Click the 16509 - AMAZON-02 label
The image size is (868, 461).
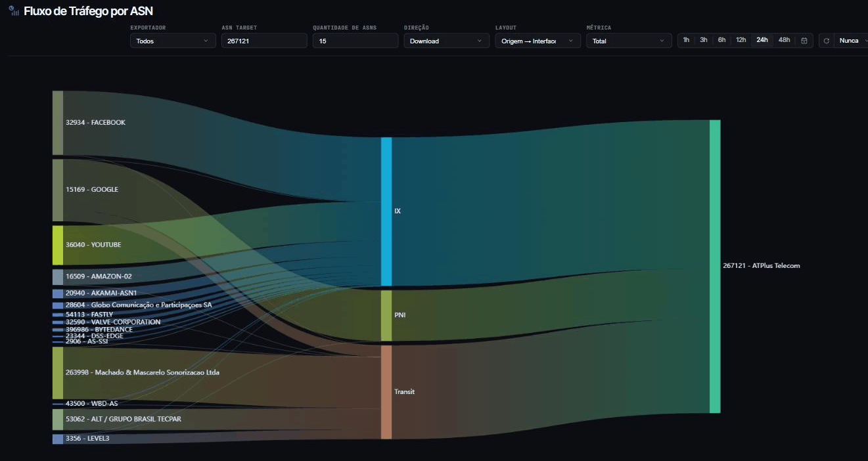pos(99,276)
